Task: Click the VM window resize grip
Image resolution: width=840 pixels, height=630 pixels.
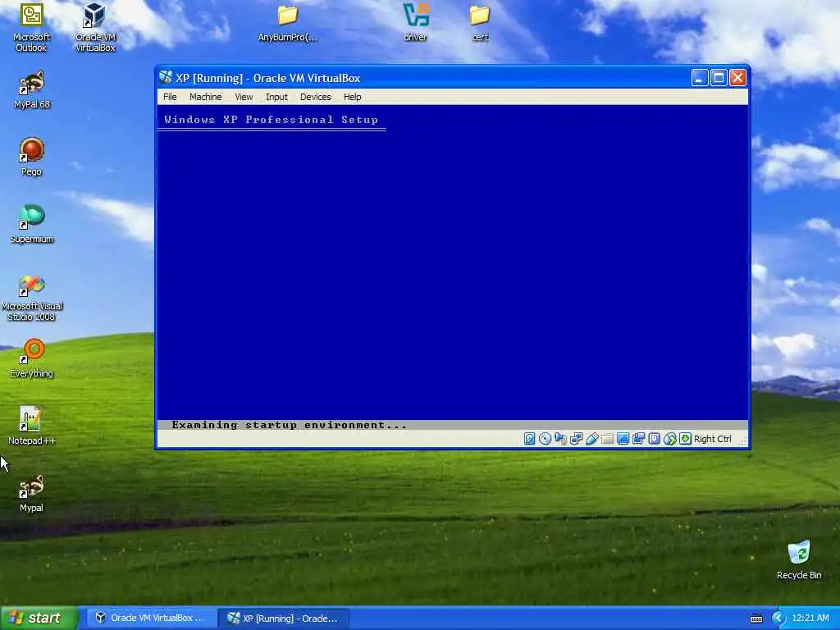Action: (x=742, y=441)
